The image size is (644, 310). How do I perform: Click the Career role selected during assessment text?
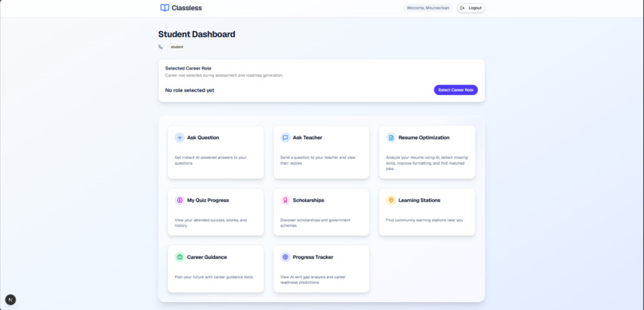(x=224, y=76)
